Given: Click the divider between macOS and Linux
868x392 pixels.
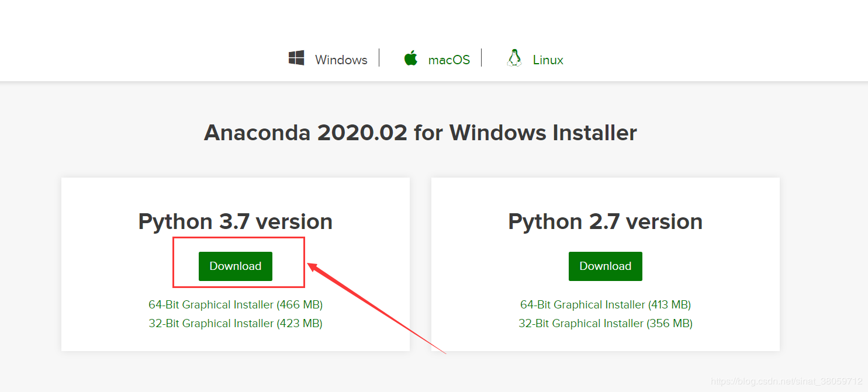Looking at the screenshot, I should (481, 58).
